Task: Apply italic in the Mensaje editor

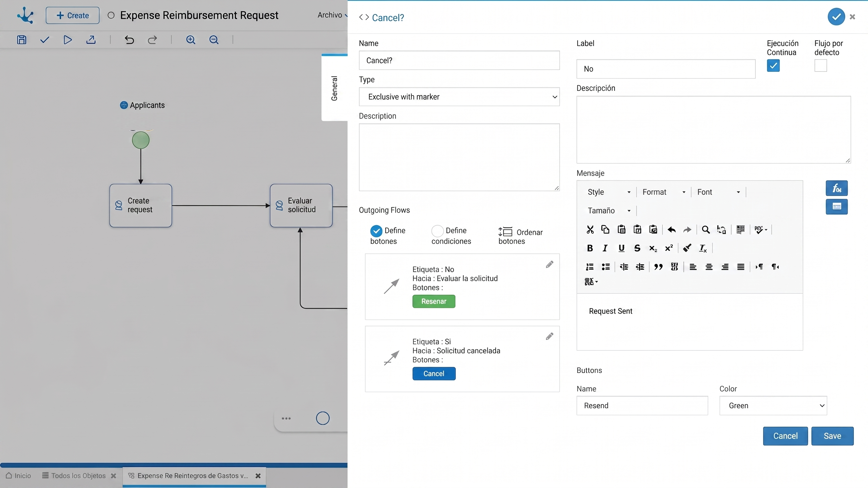Action: pyautogui.click(x=605, y=248)
